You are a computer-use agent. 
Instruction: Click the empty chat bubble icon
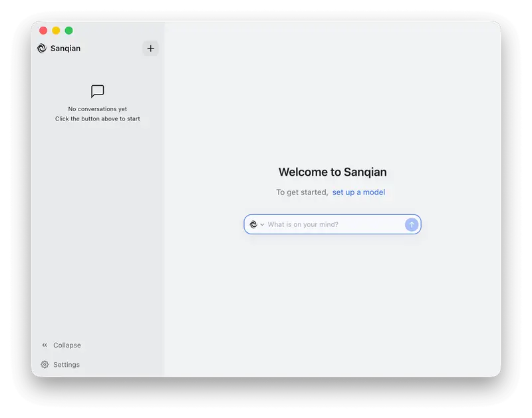click(x=98, y=91)
